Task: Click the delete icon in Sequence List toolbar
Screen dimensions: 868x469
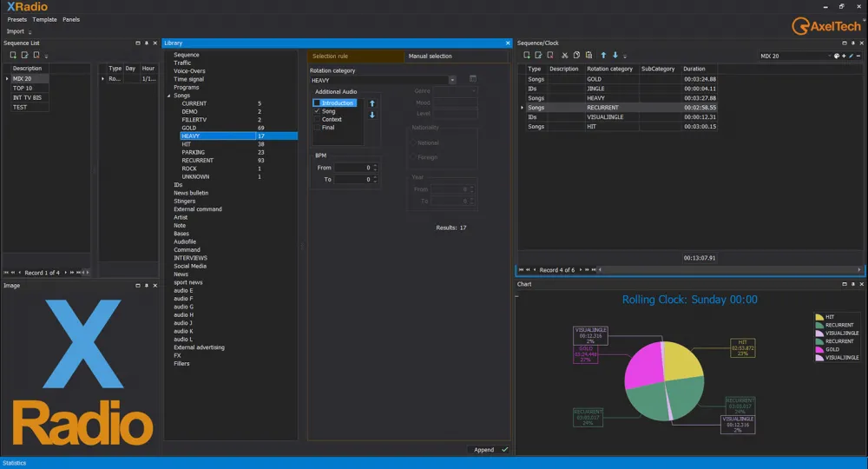Action: pos(36,56)
